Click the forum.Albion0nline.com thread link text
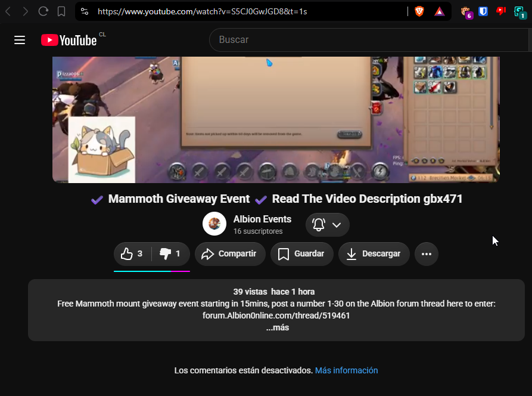 click(276, 315)
